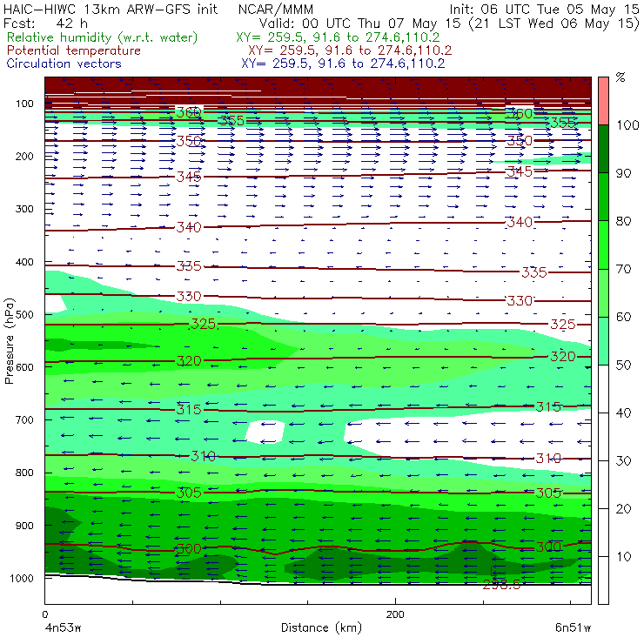Click the color bar '10' percent label
Screen dimensions: 644x644
[623, 556]
